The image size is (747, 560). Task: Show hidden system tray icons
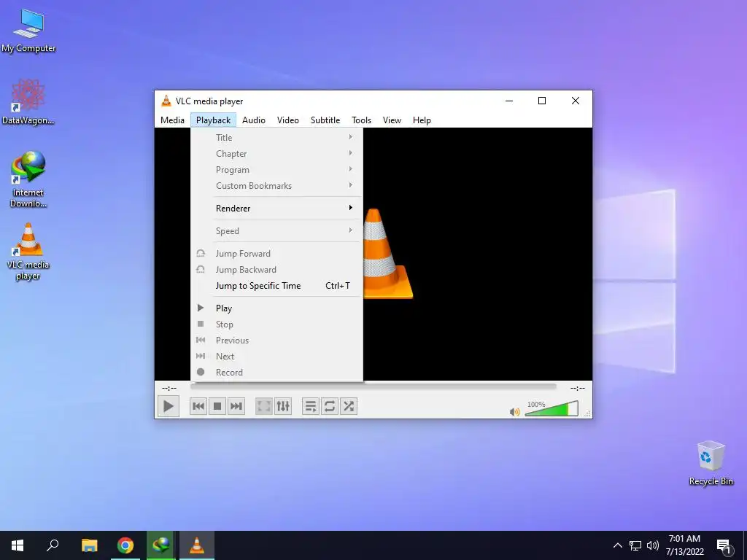pyautogui.click(x=617, y=545)
